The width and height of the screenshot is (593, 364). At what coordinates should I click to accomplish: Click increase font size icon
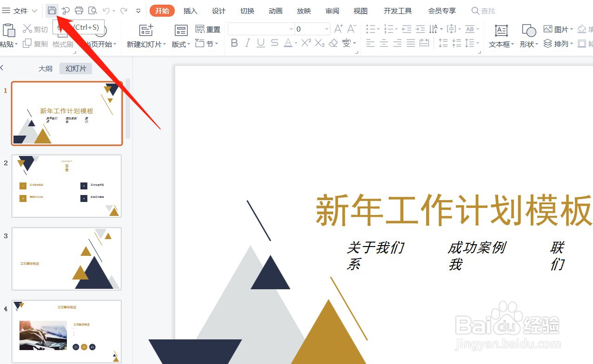(338, 29)
